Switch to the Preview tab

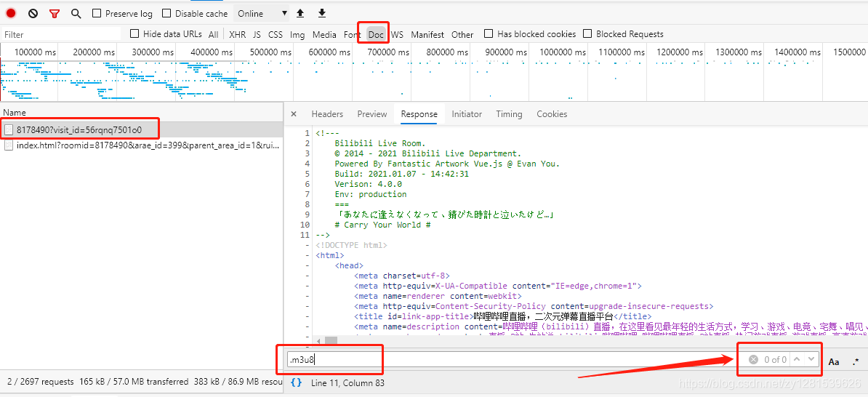tap(372, 114)
